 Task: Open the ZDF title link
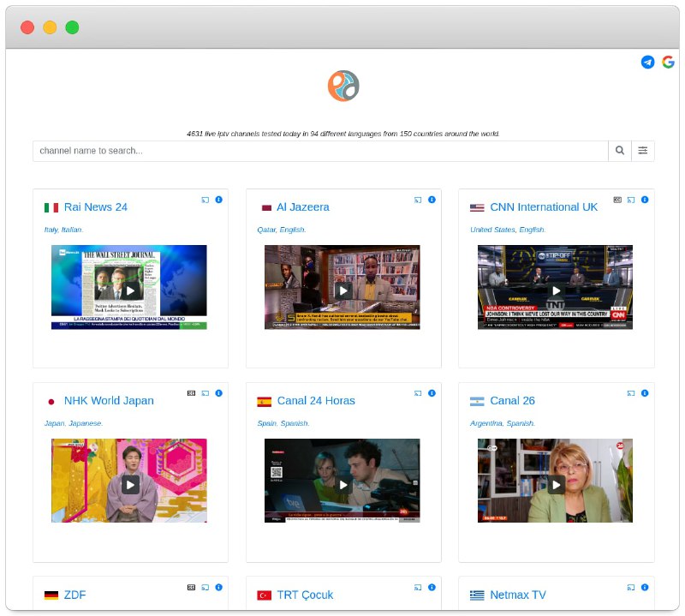pos(74,595)
